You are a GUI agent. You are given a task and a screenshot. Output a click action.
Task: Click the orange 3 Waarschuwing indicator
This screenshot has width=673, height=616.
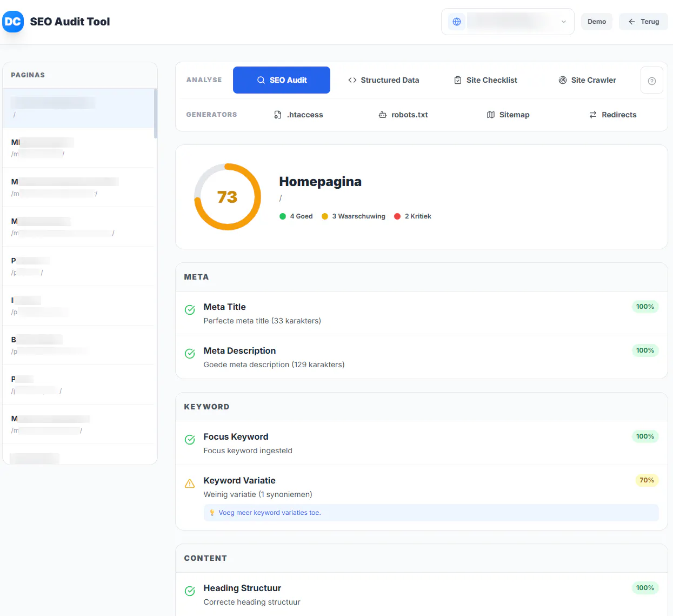pos(354,216)
